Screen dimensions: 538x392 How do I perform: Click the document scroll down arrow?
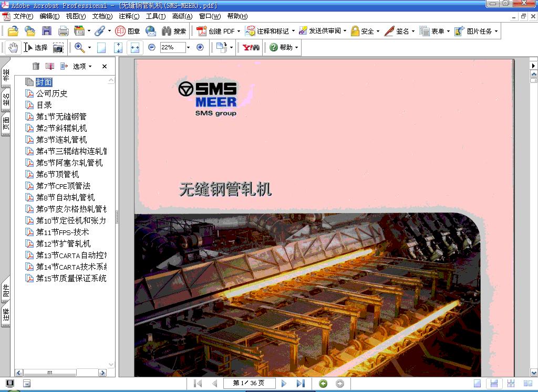tap(534, 373)
